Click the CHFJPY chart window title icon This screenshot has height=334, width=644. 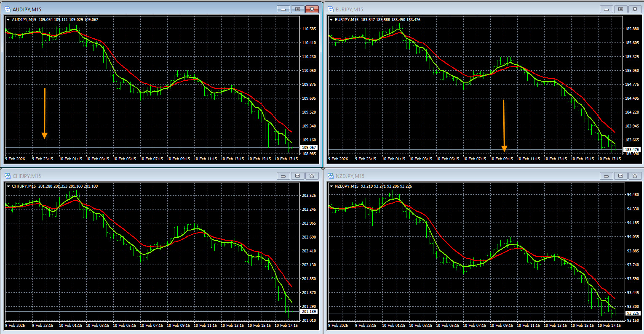pos(8,176)
